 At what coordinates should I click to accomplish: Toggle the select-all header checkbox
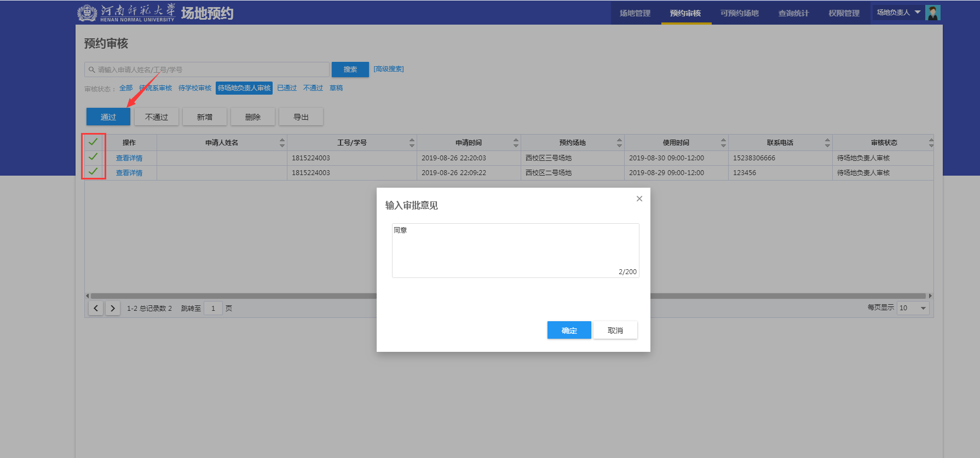(x=93, y=142)
